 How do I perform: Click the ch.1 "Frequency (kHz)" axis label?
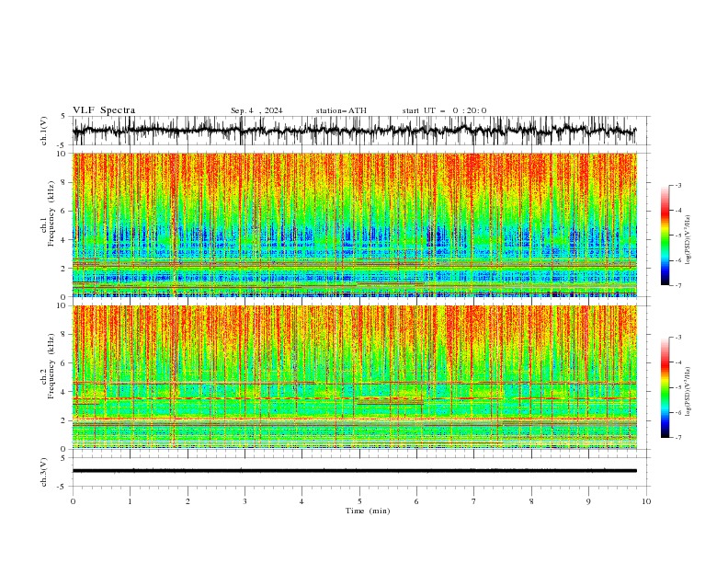[x=51, y=213]
